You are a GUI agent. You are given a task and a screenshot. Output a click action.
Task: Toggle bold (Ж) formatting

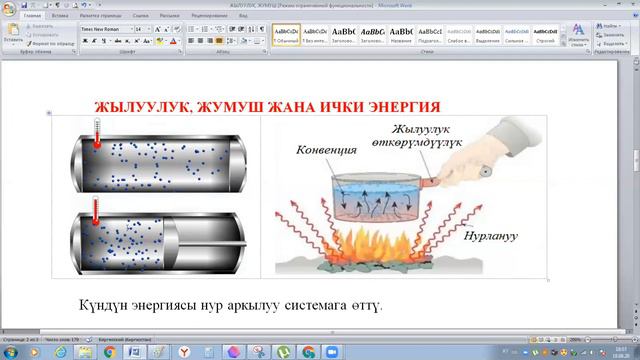(85, 41)
